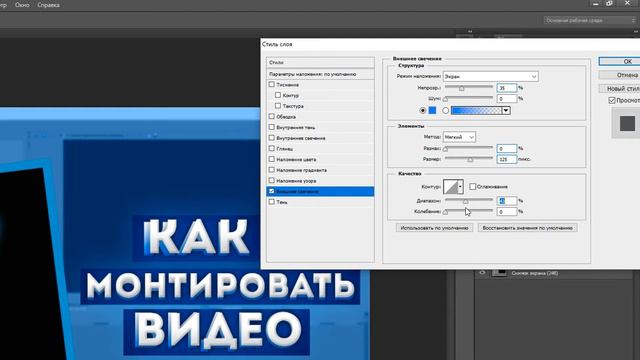Click the Колебание jitter value field
This screenshot has height=360, width=640.
507,211
